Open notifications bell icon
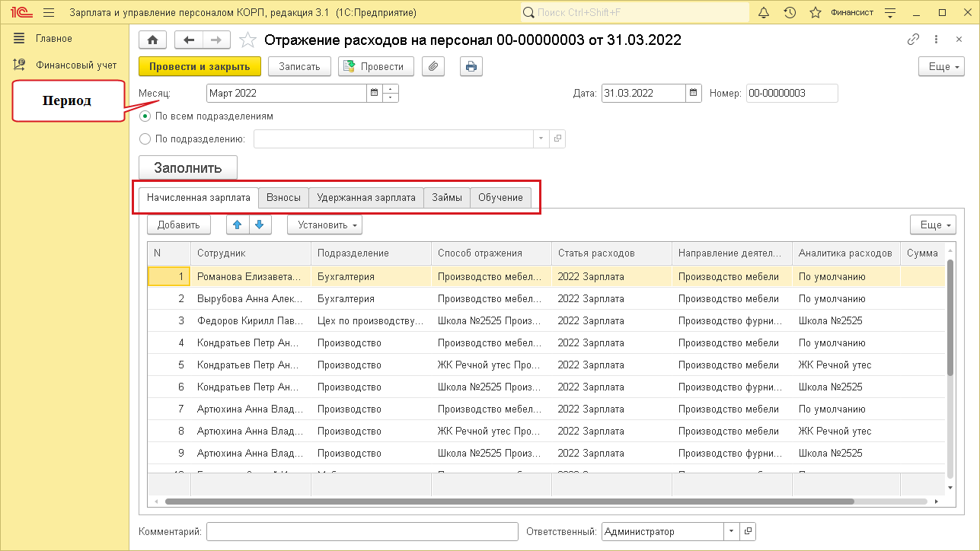Image resolution: width=980 pixels, height=551 pixels. pyautogui.click(x=765, y=13)
